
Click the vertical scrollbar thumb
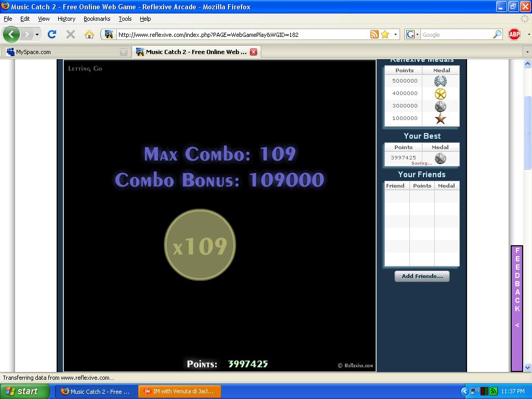527,132
